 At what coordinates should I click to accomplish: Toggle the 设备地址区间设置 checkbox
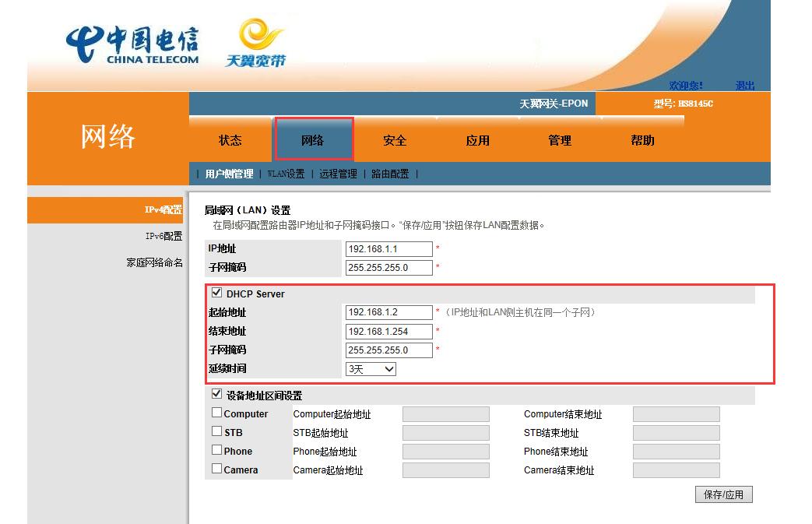[x=216, y=395]
